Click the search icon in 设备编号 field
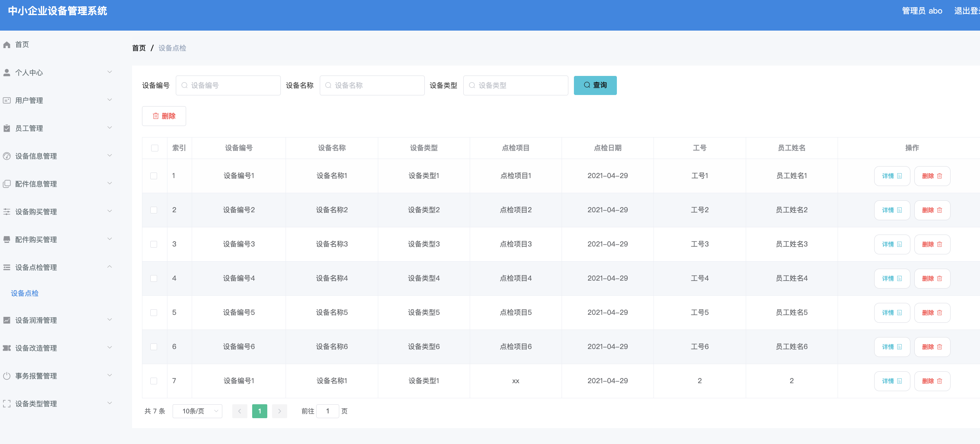Screen dimensions: 980x444 click(x=185, y=85)
